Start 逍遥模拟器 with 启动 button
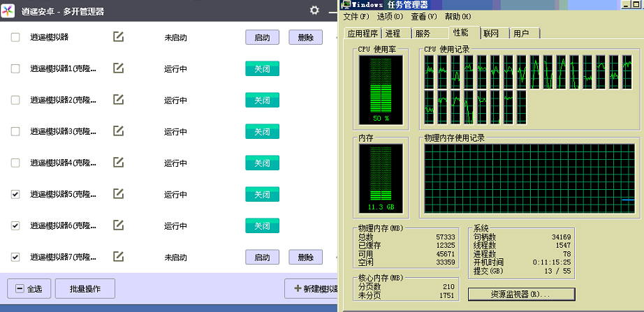This screenshot has height=312, width=644. [x=263, y=38]
